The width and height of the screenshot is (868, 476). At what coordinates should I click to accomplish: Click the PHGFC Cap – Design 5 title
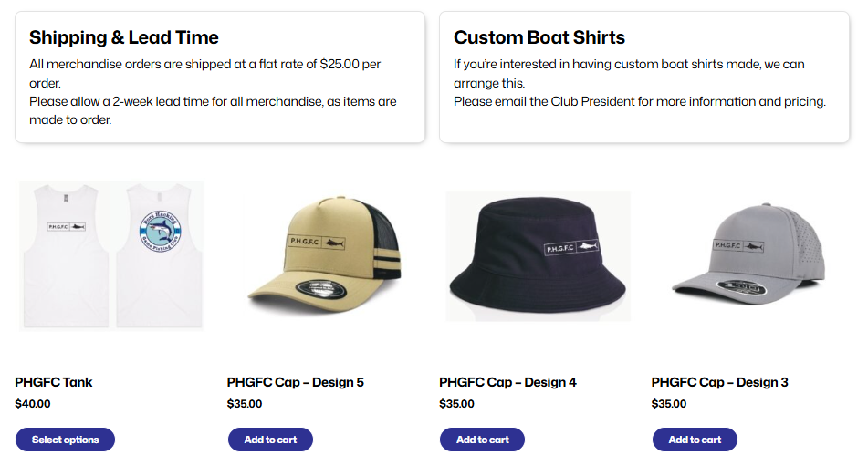click(x=295, y=382)
